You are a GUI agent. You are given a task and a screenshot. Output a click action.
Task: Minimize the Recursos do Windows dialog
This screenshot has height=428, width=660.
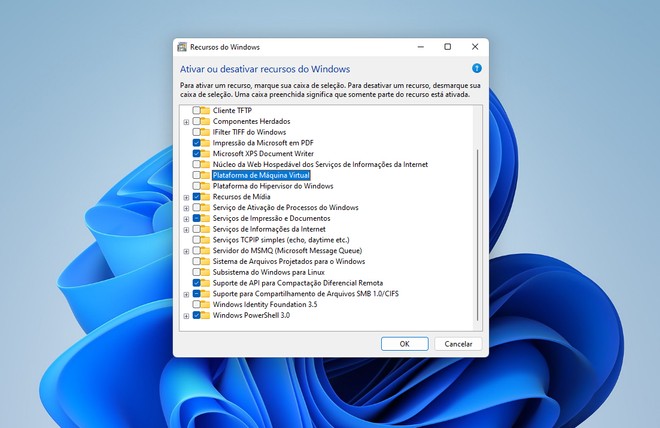click(x=420, y=47)
